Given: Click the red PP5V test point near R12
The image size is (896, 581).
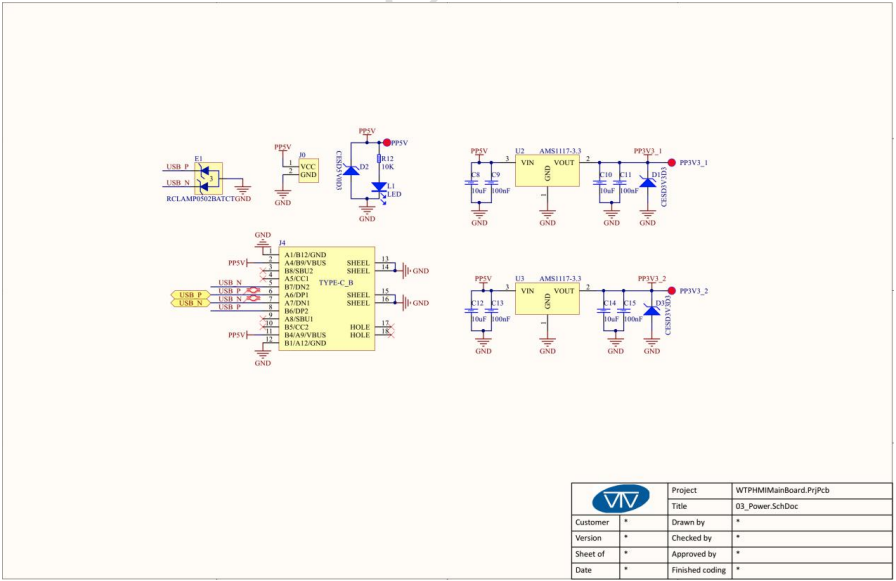Looking at the screenshot, I should [386, 142].
